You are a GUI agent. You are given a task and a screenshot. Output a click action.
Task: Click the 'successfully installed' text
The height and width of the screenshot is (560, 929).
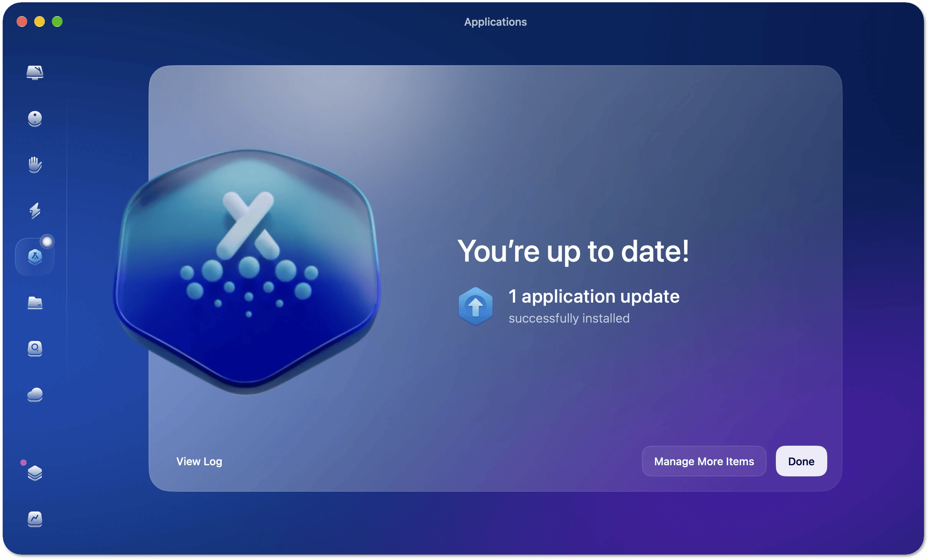(x=569, y=318)
